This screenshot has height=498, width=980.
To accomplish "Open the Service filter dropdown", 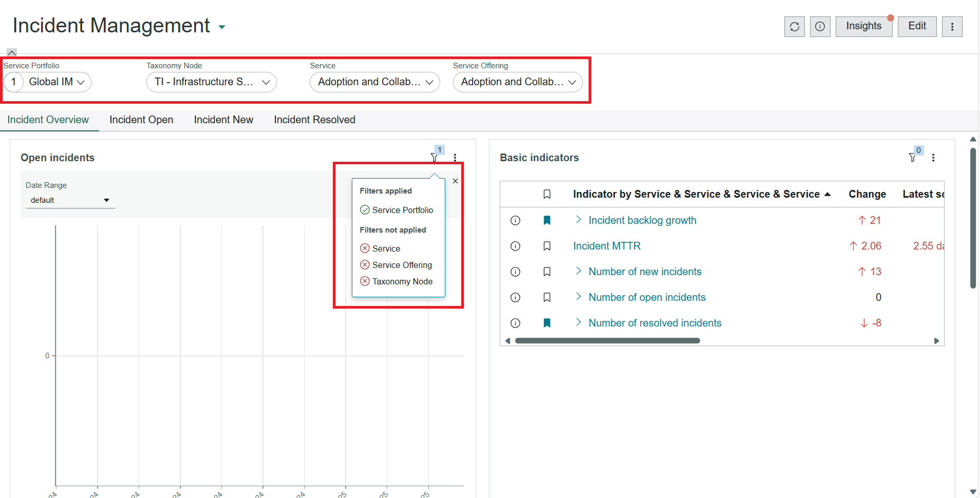I will (375, 82).
